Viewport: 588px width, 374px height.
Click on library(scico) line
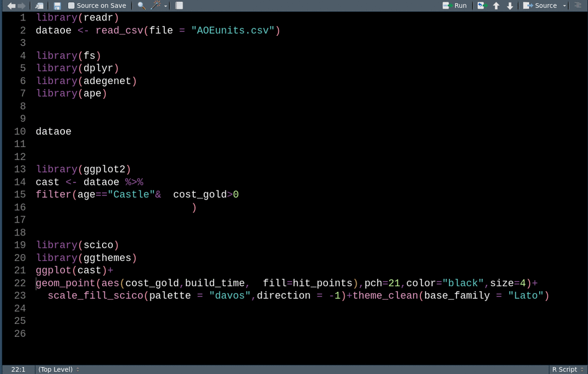(77, 245)
